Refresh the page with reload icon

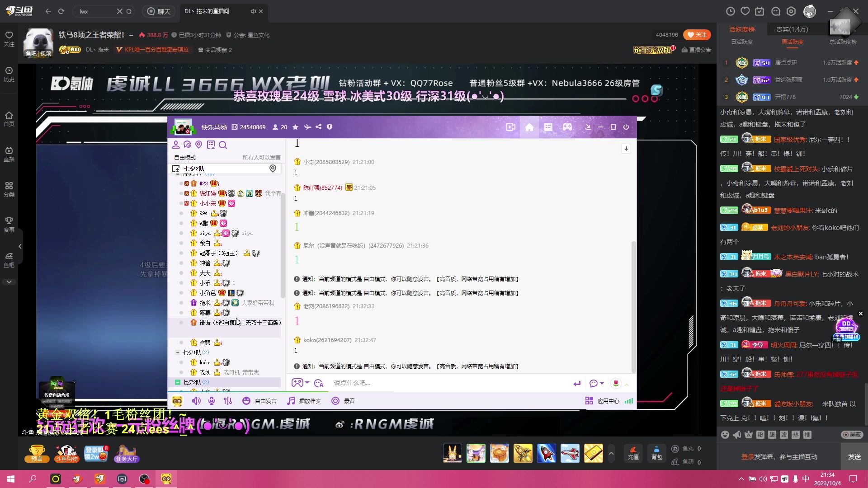(61, 11)
